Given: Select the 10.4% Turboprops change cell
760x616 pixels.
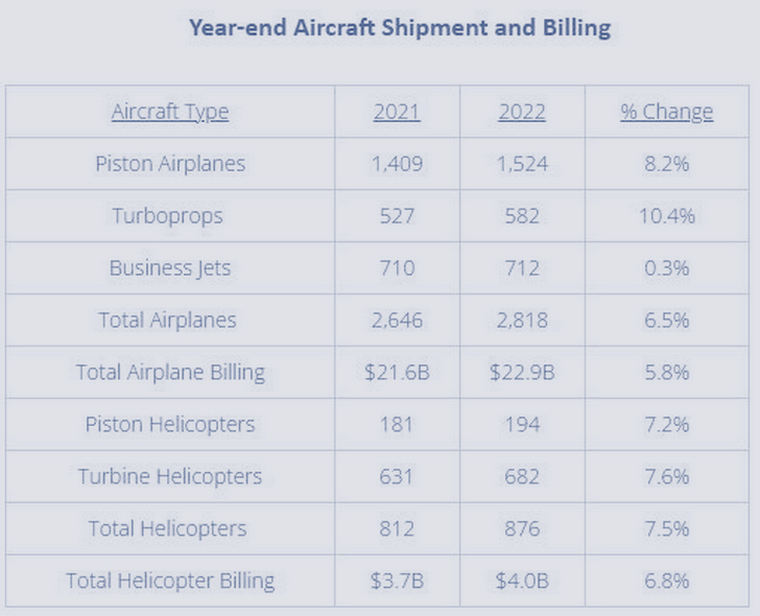Looking at the screenshot, I should [x=666, y=215].
